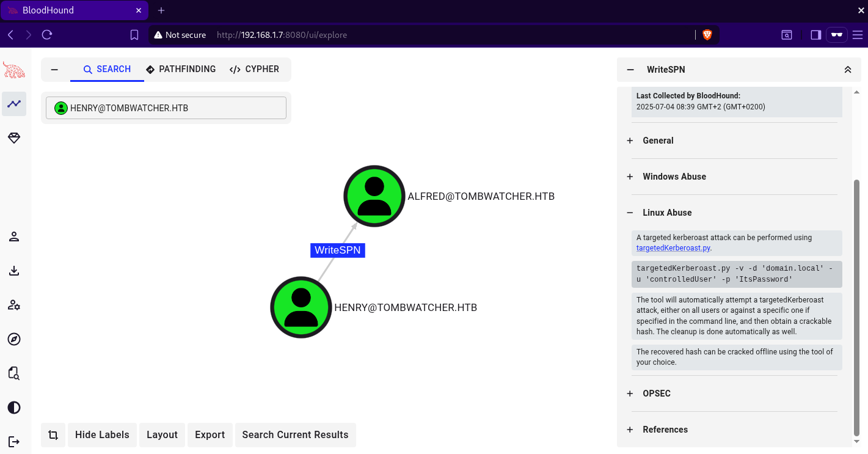Open the profile person icon in sidebar
Image resolution: width=868 pixels, height=454 pixels.
14,236
